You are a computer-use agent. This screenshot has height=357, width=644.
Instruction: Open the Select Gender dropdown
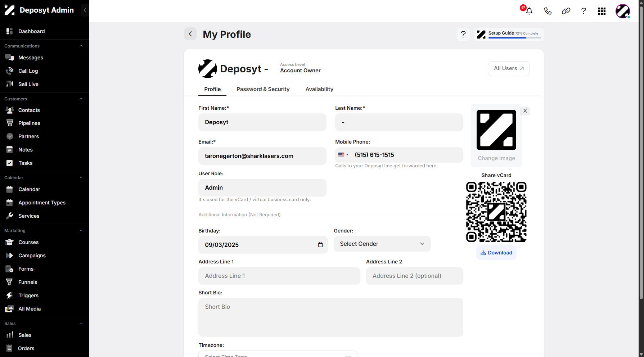click(x=382, y=244)
